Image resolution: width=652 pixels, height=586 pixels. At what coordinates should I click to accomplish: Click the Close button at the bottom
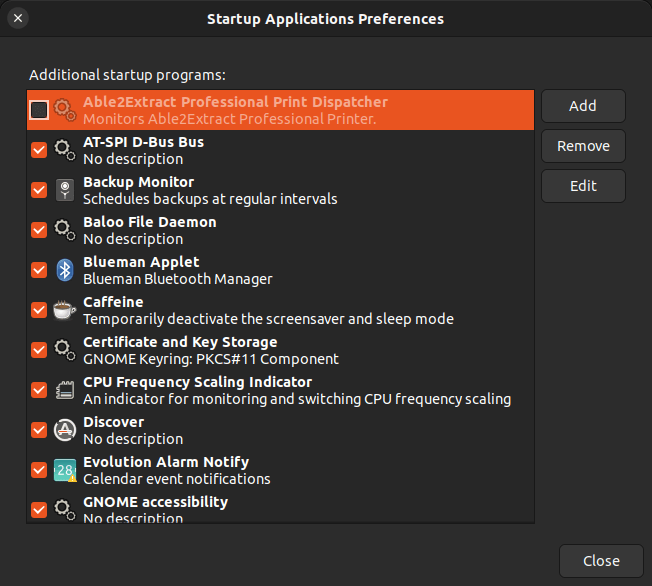[601, 561]
